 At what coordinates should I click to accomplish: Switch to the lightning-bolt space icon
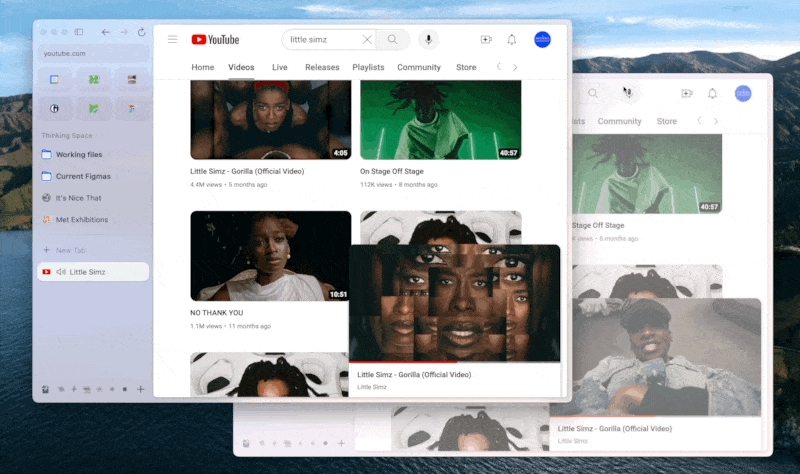point(74,389)
